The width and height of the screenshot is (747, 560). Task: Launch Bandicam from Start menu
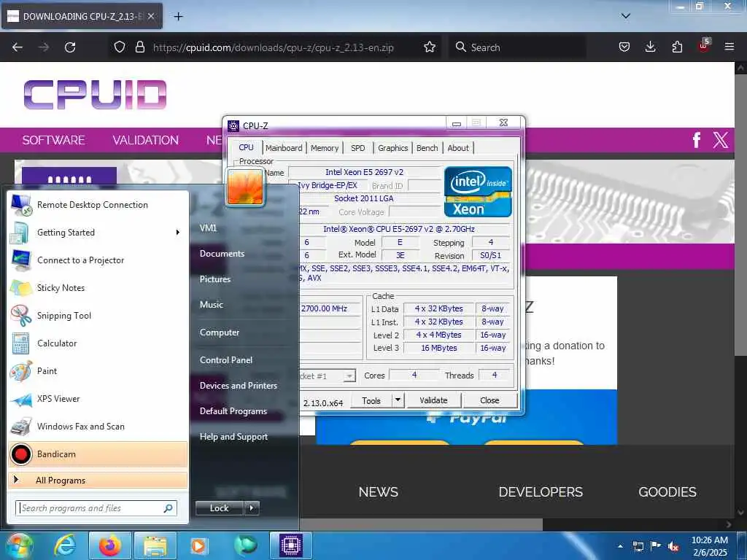click(98, 454)
